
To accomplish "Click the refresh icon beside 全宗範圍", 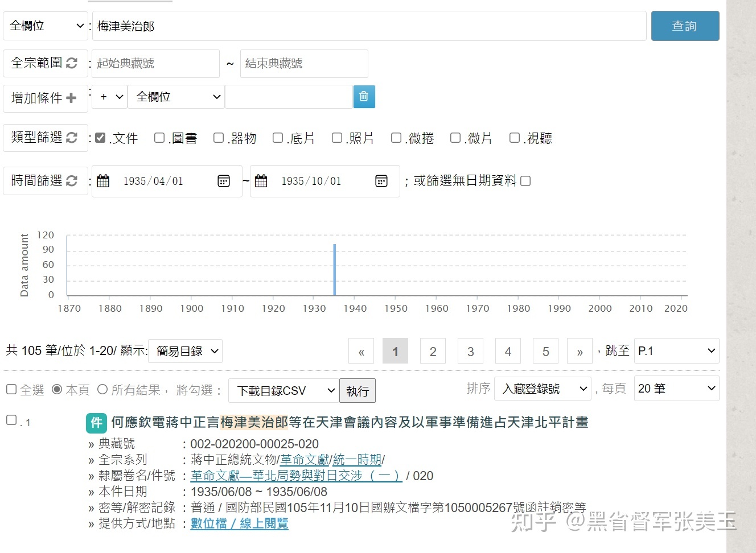I will click(72, 63).
